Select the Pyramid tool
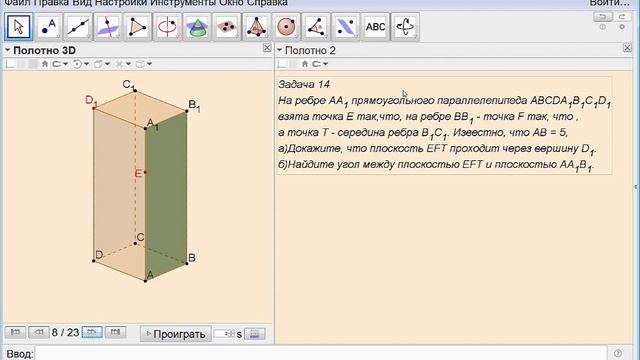This screenshot has width=640, height=360. [x=256, y=27]
